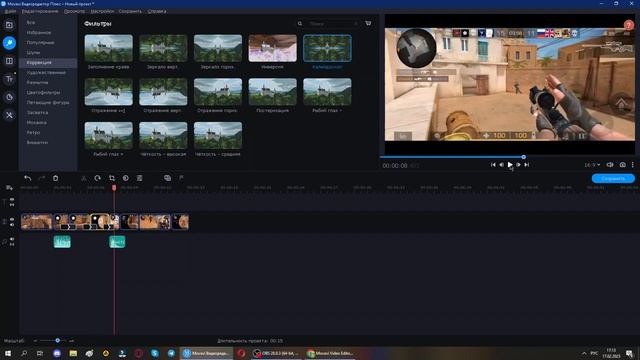Click the red help question mark icon
Viewport: 640px width, 360px height.
pos(629,25)
